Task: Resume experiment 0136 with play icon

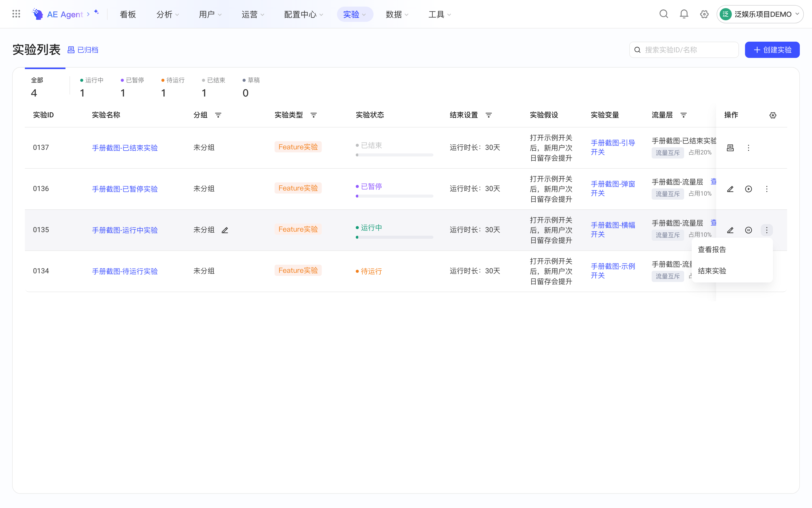Action: coord(748,189)
